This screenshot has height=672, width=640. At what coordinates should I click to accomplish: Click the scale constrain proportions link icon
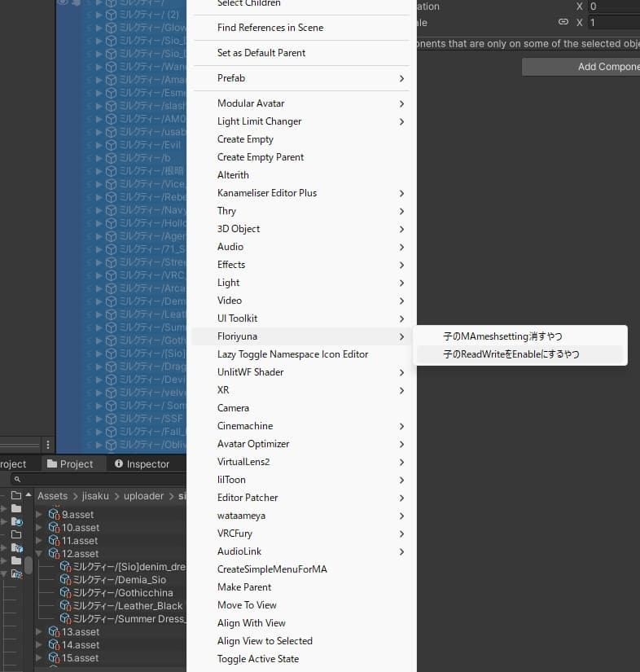click(563, 23)
